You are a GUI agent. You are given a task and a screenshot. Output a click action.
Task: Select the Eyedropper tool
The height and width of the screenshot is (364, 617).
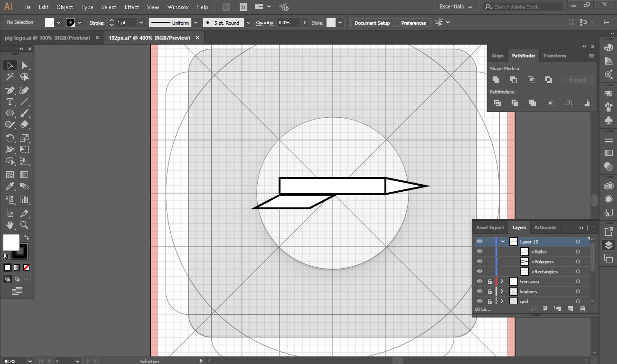[9, 187]
